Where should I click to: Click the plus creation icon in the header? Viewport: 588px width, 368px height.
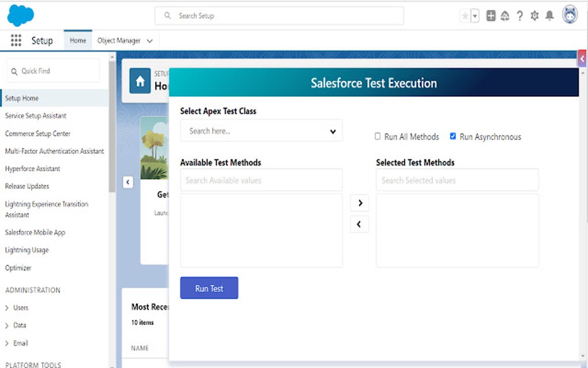tap(491, 16)
